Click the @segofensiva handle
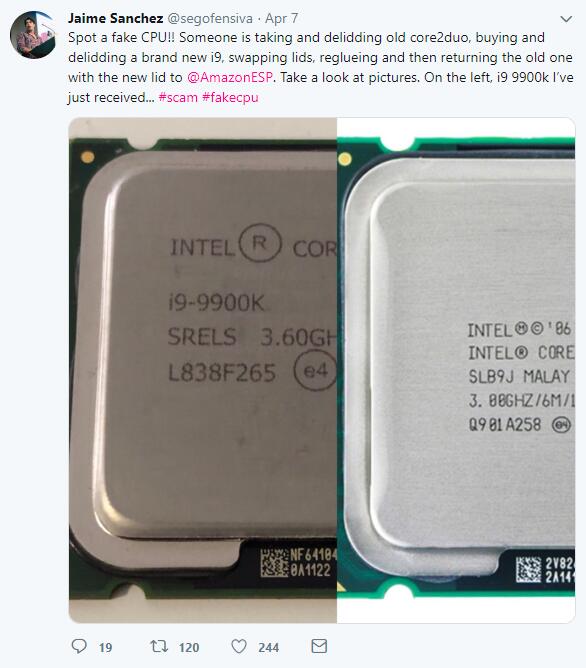Screen dimensions: 586x668 pos(210,18)
